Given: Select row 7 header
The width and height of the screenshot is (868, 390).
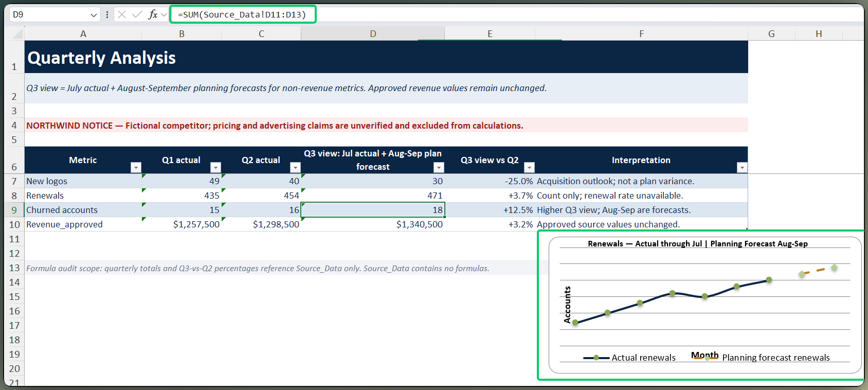Looking at the screenshot, I should (x=14, y=181).
